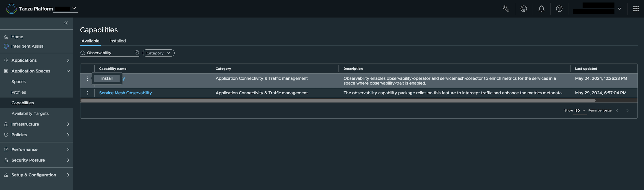This screenshot has width=644, height=190.
Task: Switch to the Installed tab
Action: (117, 41)
